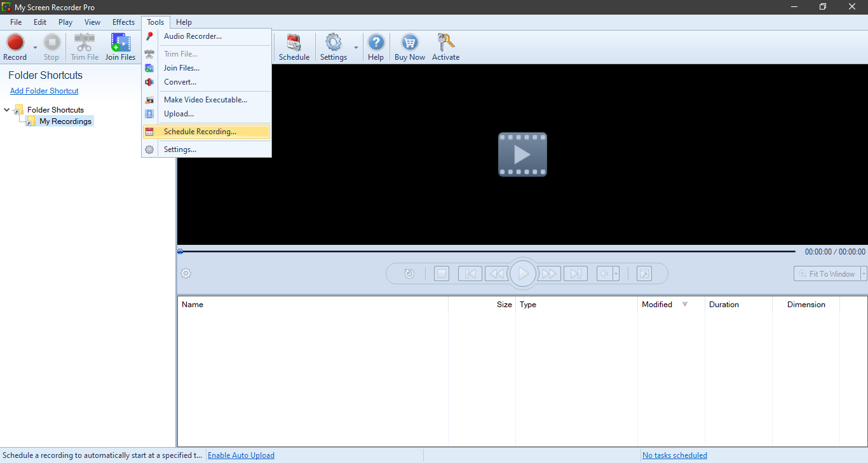The width and height of the screenshot is (868, 463).
Task: Click the Schedule Recording calendar menu icon
Action: coord(149,132)
